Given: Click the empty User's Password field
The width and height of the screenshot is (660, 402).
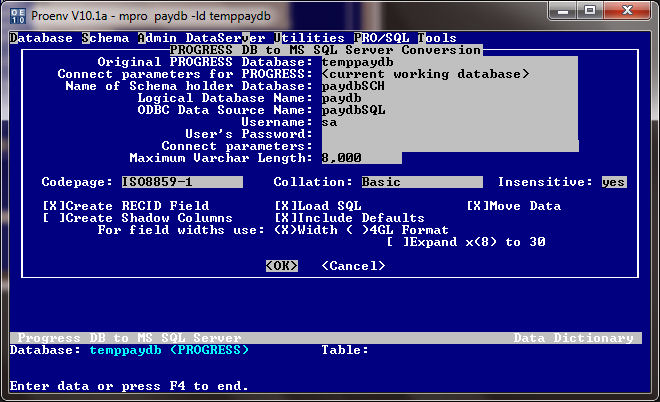Looking at the screenshot, I should click(450, 134).
